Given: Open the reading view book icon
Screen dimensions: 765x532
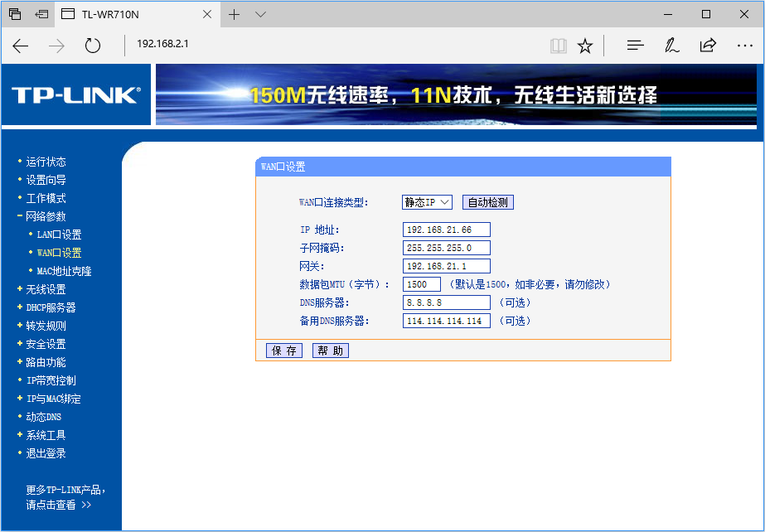Looking at the screenshot, I should tap(558, 46).
